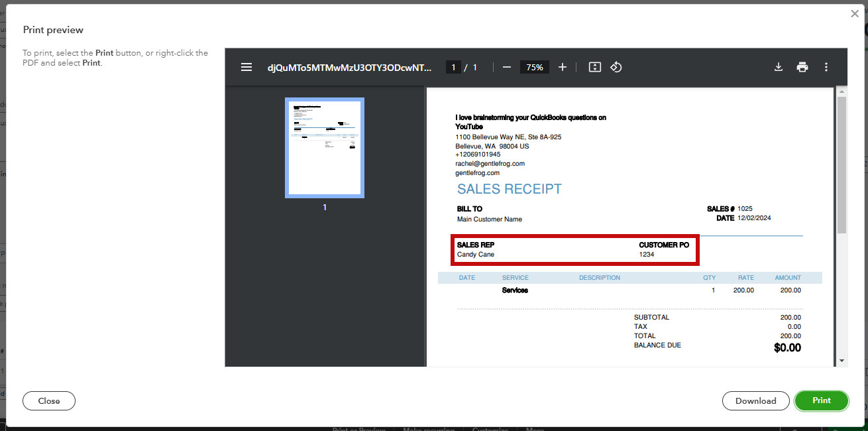Open the PDF more actions menu

tap(826, 67)
